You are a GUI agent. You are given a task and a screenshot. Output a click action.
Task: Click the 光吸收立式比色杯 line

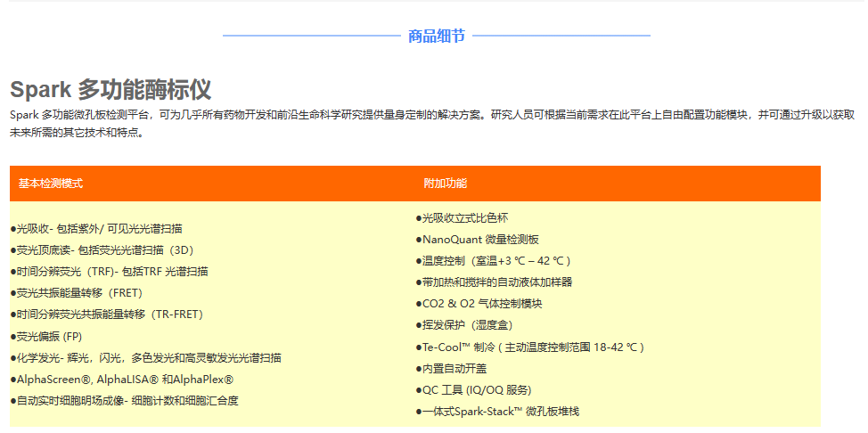462,218
